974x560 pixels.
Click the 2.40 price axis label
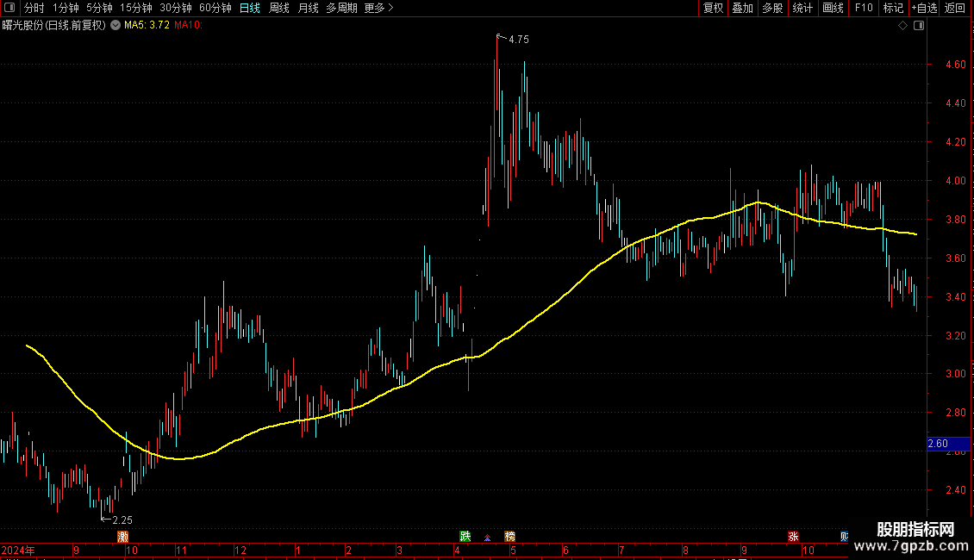955,490
